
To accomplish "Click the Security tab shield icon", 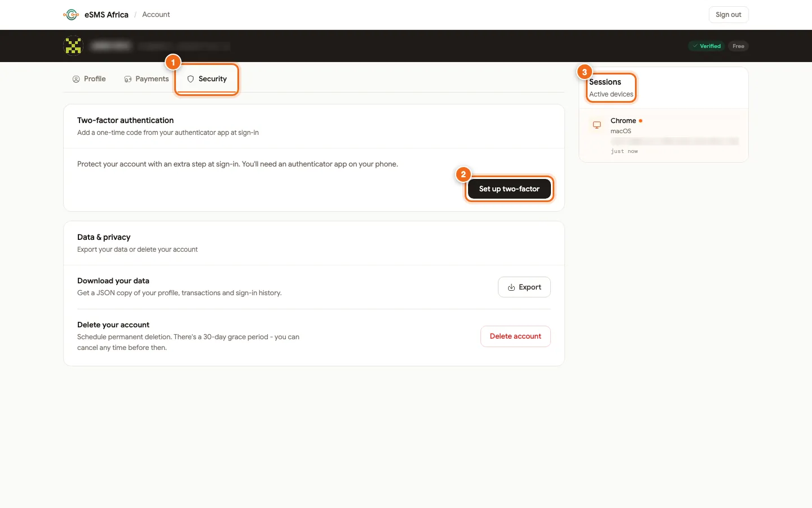I will (191, 79).
